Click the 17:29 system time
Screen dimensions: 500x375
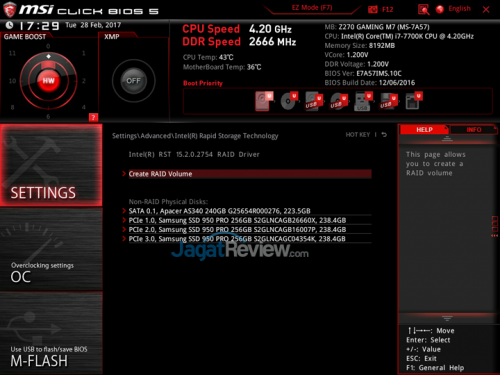39,26
